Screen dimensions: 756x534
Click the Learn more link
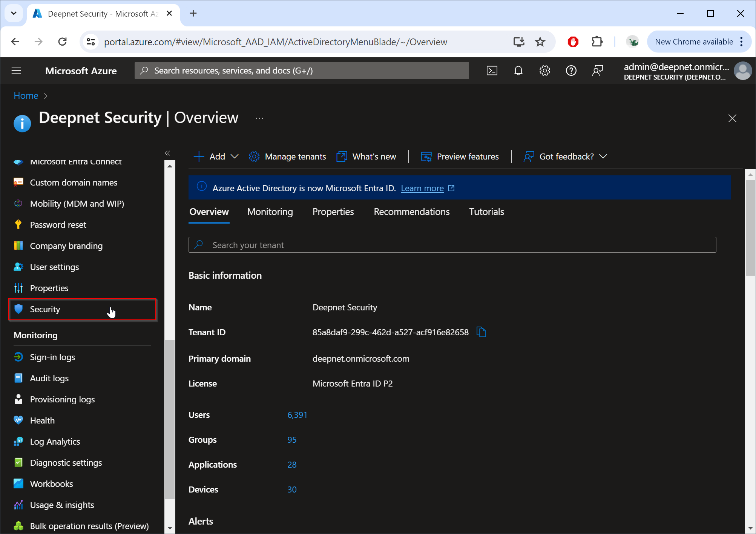[422, 188]
